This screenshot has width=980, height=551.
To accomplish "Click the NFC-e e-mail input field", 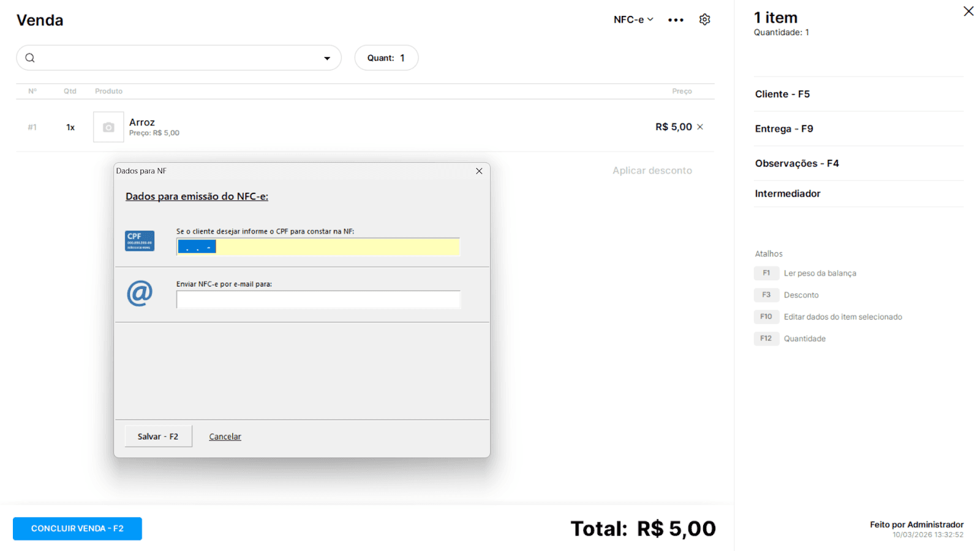I will coord(317,299).
